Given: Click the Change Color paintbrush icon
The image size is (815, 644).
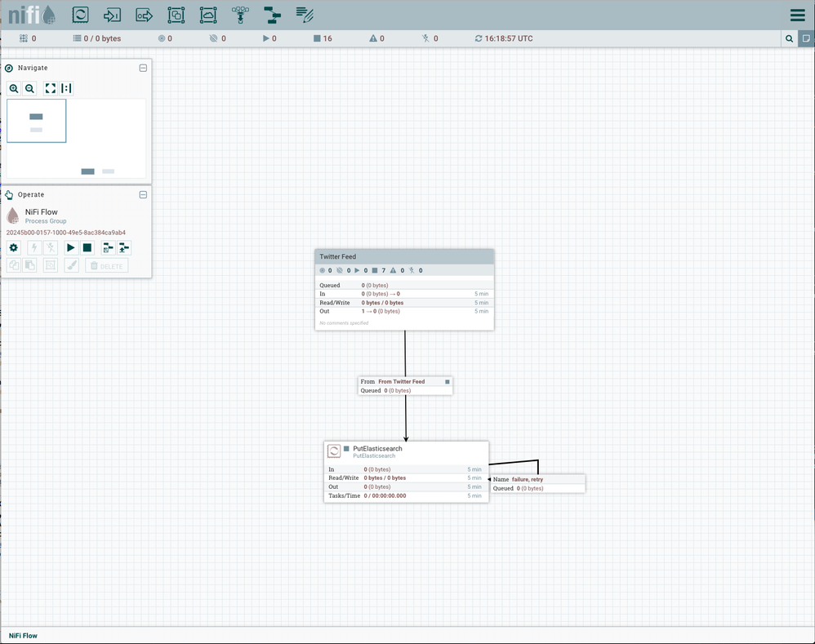Looking at the screenshot, I should coord(72,265).
